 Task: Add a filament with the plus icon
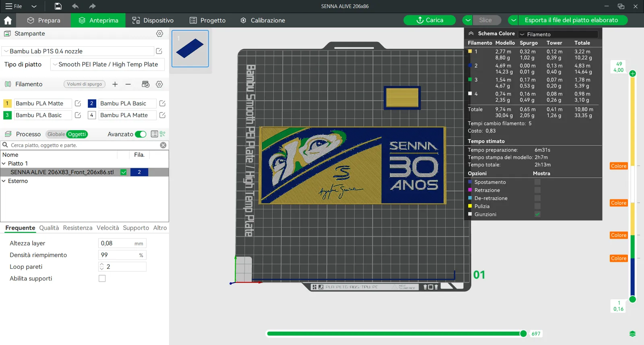[x=115, y=84]
